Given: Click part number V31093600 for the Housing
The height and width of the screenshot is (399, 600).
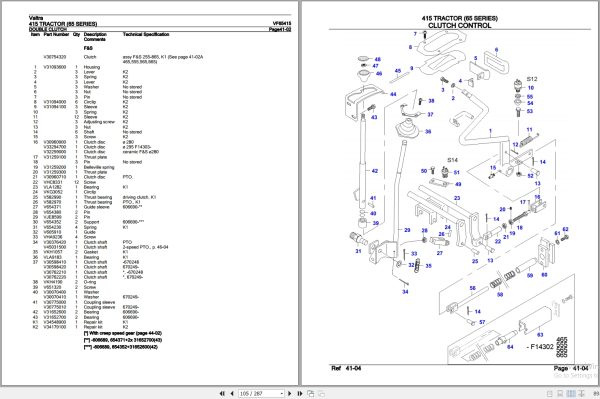Looking at the screenshot, I should point(54,67).
